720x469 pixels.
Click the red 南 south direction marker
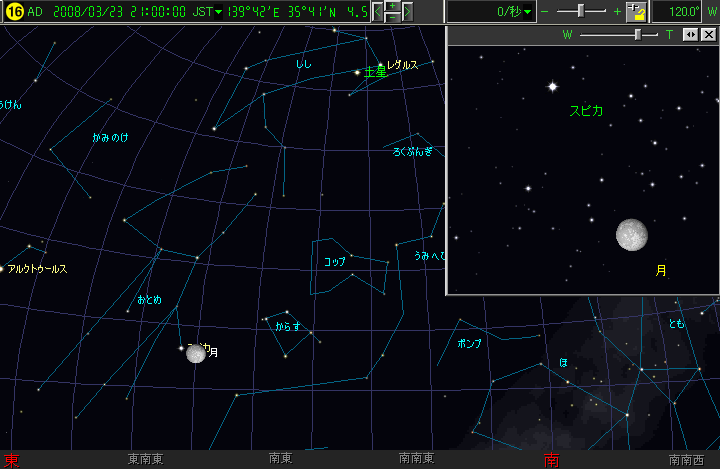pyautogui.click(x=551, y=460)
